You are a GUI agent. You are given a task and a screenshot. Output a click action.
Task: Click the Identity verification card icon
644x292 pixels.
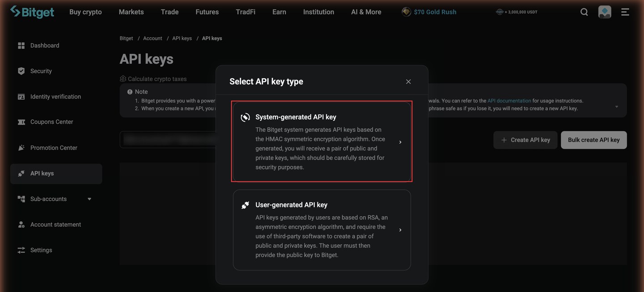point(21,97)
